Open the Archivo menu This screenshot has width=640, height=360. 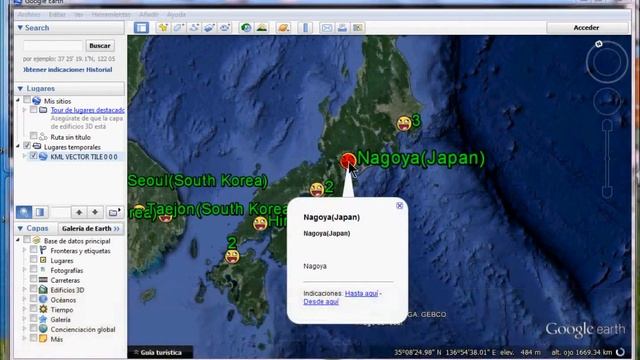tap(29, 15)
